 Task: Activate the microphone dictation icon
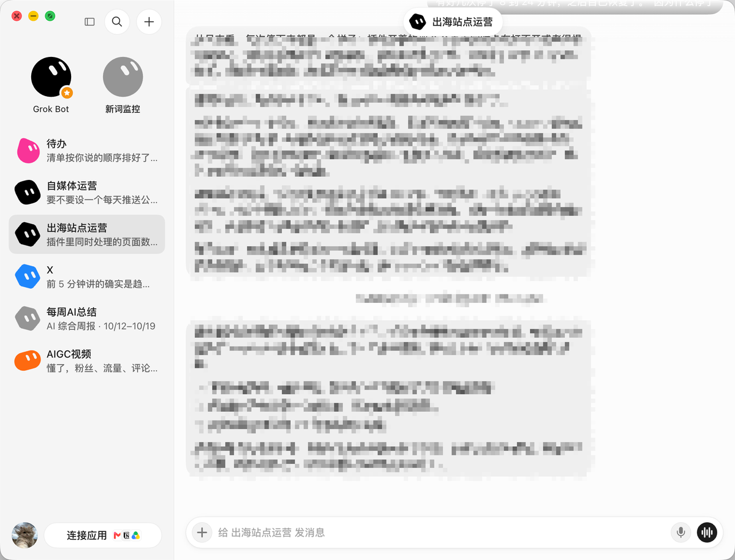click(680, 532)
